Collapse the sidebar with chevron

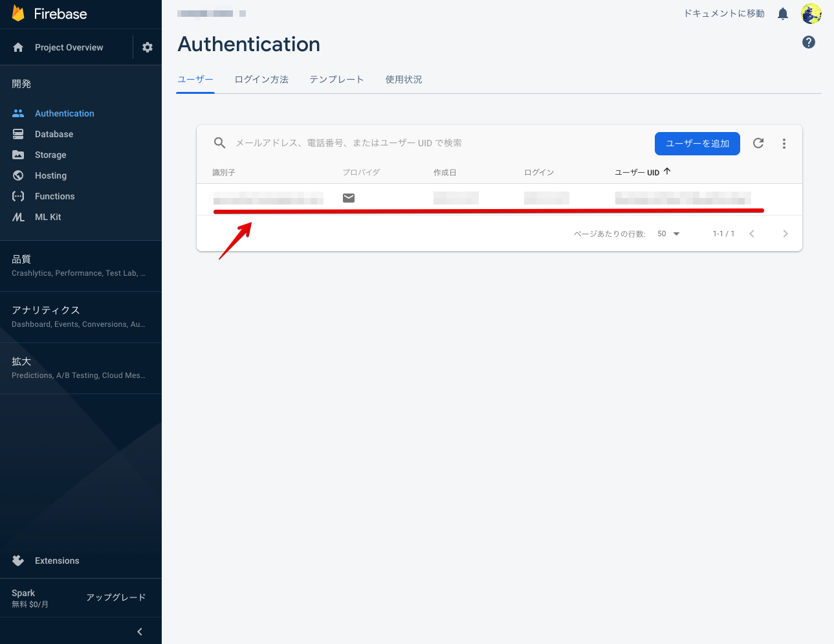point(140,632)
